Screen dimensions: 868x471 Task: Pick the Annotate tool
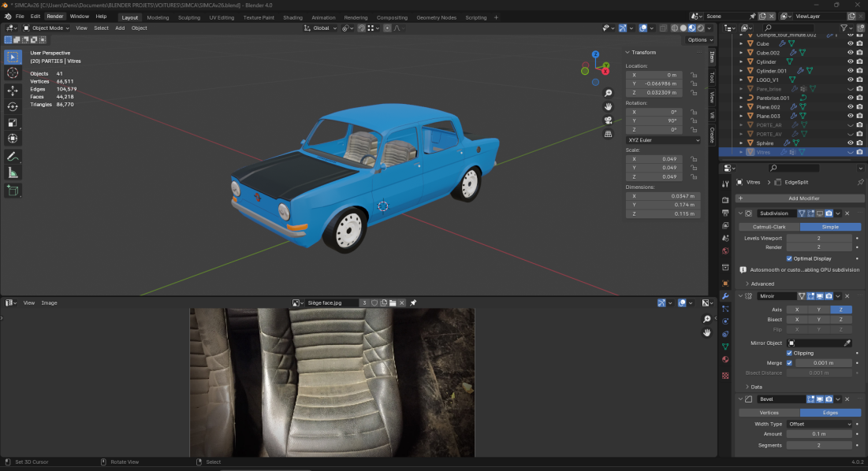tap(13, 156)
